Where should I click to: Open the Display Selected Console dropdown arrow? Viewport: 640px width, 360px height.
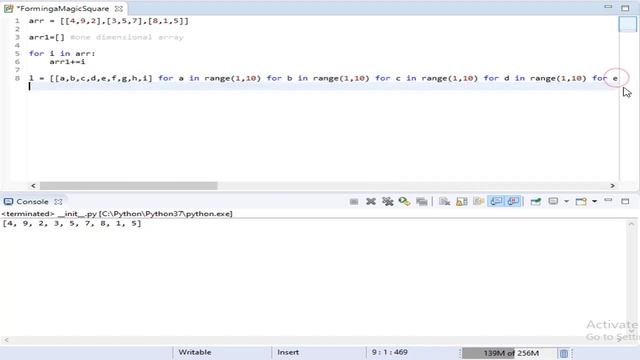[x=566, y=202]
